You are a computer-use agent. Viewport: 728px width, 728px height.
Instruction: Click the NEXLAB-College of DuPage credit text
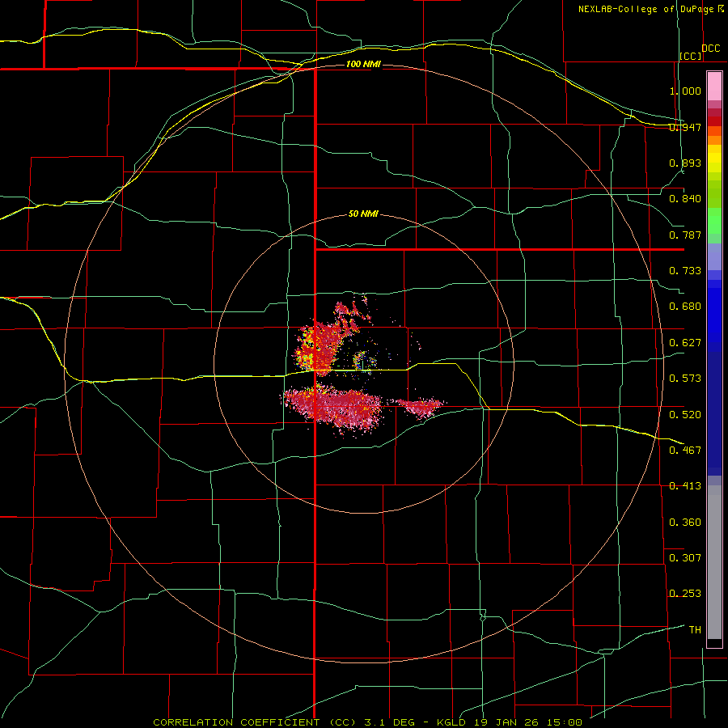(650, 9)
